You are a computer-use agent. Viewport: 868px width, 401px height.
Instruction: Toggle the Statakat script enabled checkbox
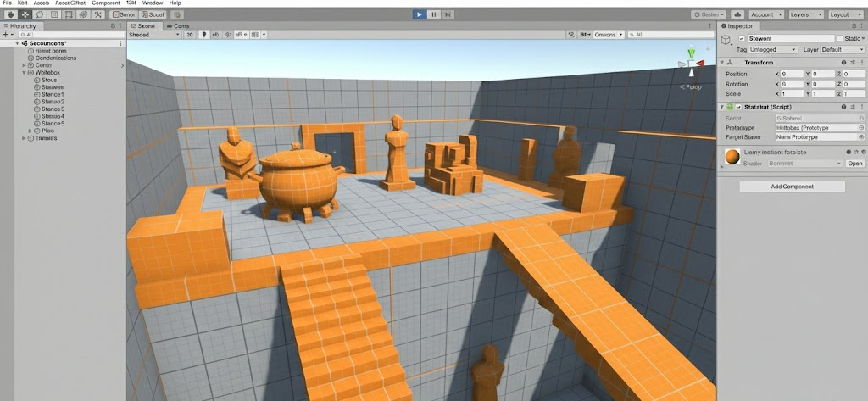737,108
